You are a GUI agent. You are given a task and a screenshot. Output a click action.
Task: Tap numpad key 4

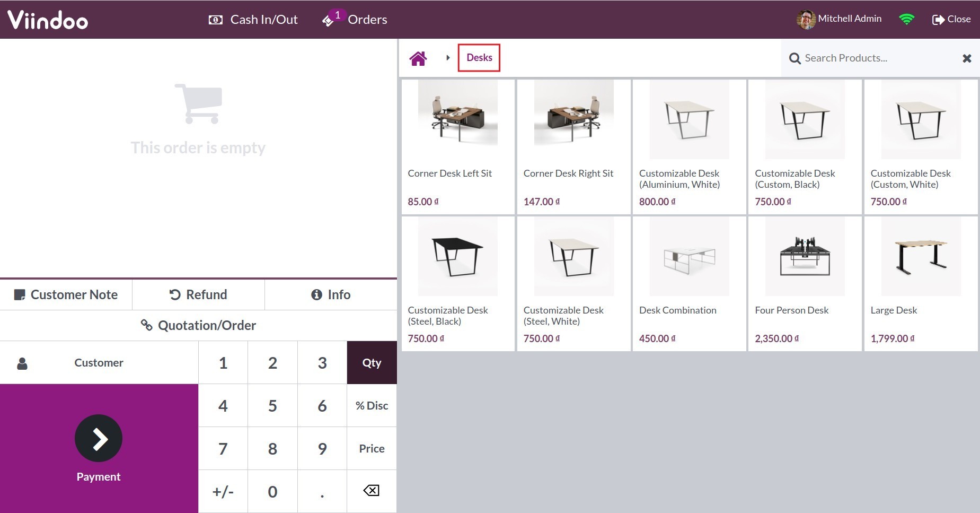[223, 406]
